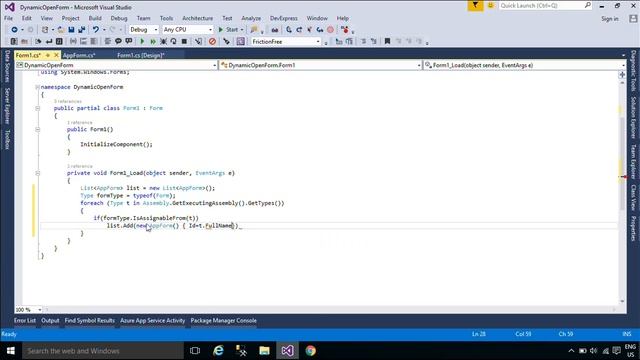Click the Windows Start button
This screenshot has width=640, height=360.
pyautogui.click(x=11, y=351)
